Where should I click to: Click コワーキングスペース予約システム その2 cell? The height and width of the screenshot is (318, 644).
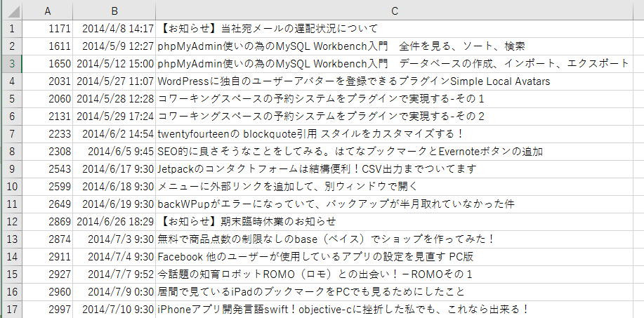394,117
